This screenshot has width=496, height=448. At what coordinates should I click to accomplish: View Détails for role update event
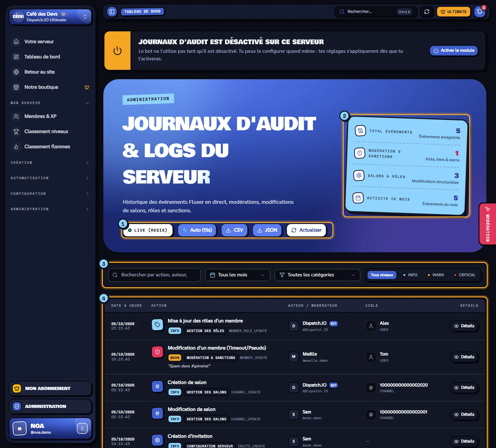coord(464,326)
